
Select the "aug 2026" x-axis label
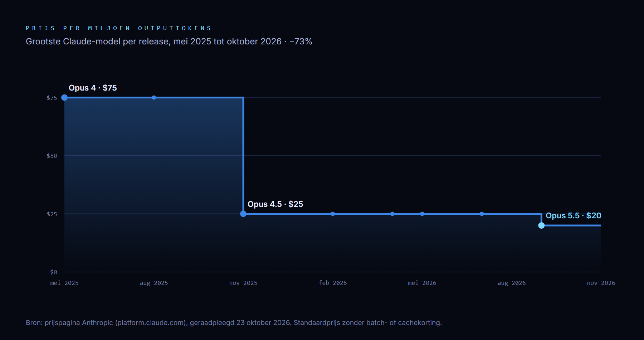[x=512, y=283]
